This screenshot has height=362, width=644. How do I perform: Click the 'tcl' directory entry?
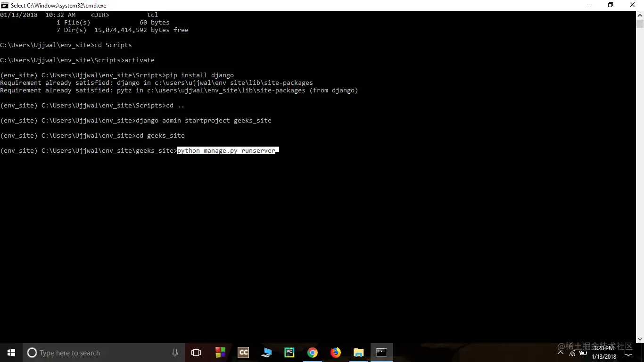153,15
